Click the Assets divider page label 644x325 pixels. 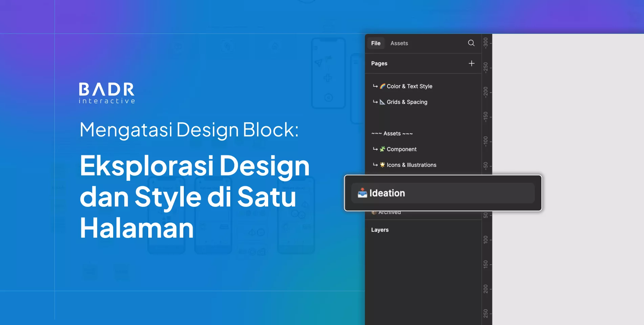tap(392, 133)
